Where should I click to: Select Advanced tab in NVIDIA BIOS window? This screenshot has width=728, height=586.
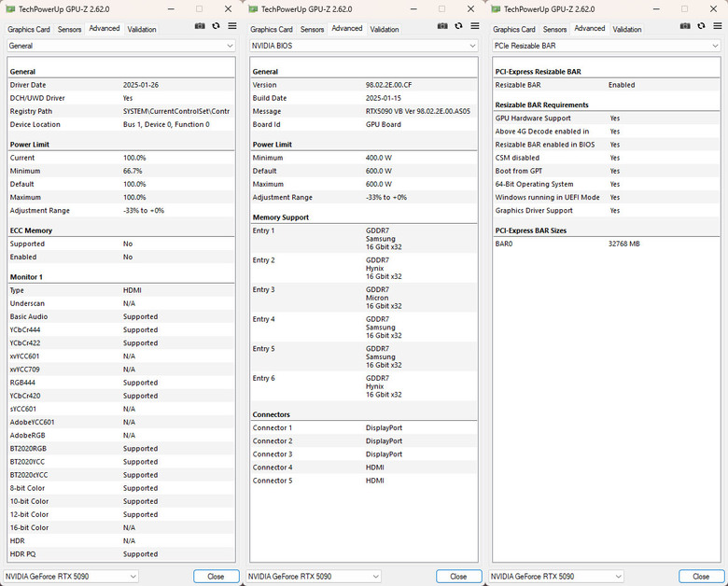pos(347,28)
